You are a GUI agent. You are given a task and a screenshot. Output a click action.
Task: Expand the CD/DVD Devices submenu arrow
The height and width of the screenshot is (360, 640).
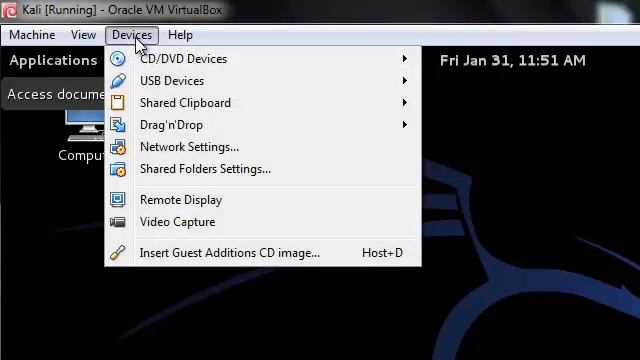[404, 59]
